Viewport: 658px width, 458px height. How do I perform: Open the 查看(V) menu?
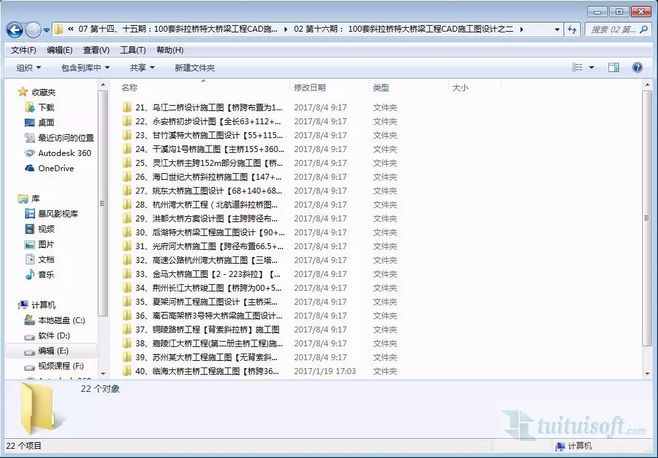click(97, 49)
